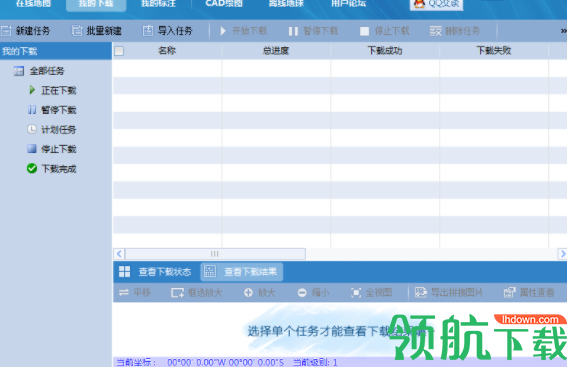Click the 新建任务 new task icon

(x=6, y=31)
